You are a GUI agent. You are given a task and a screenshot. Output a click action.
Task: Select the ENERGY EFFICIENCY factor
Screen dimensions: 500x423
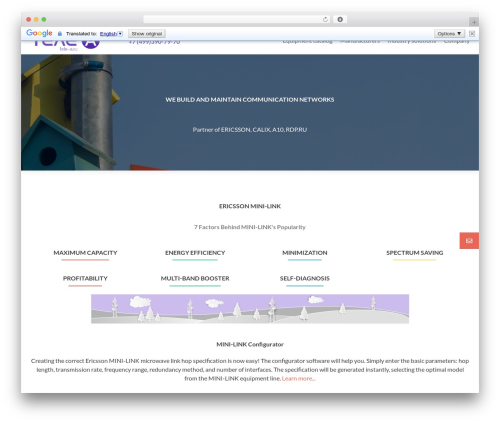195,253
